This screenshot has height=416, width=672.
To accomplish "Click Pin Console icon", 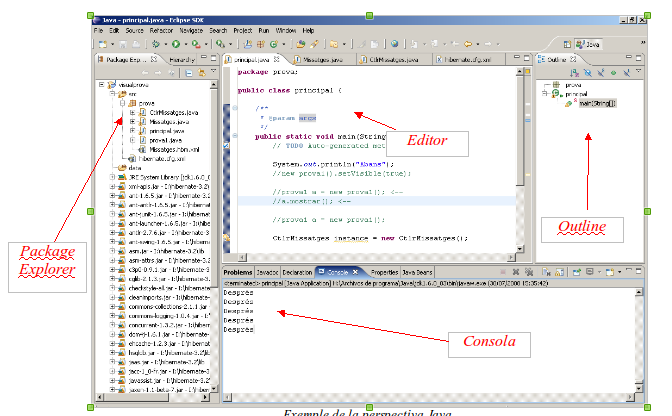I will pyautogui.click(x=577, y=272).
